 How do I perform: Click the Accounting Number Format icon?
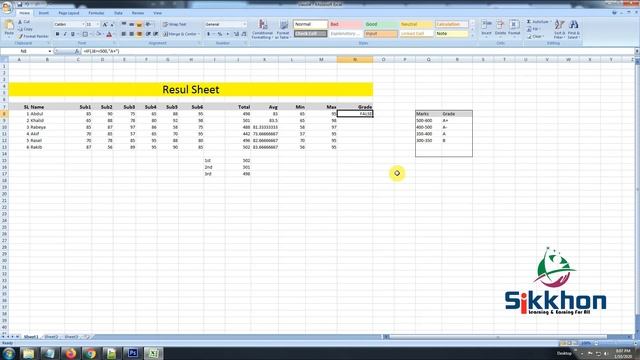[209, 34]
